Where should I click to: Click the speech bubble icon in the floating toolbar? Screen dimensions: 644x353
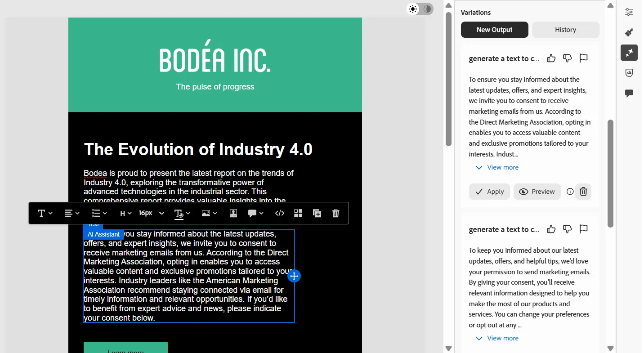point(255,213)
